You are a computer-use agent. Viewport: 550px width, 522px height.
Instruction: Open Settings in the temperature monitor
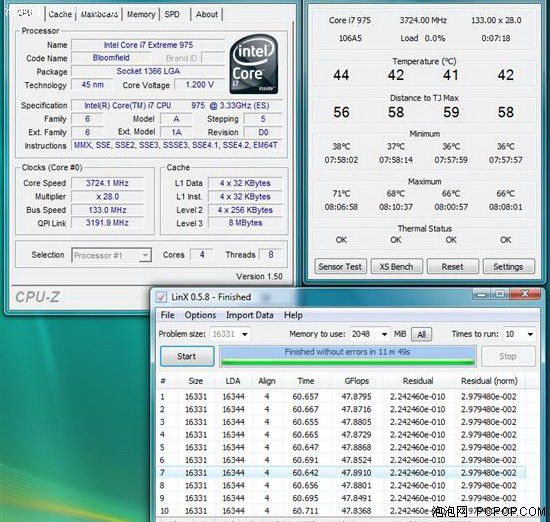[508, 267]
